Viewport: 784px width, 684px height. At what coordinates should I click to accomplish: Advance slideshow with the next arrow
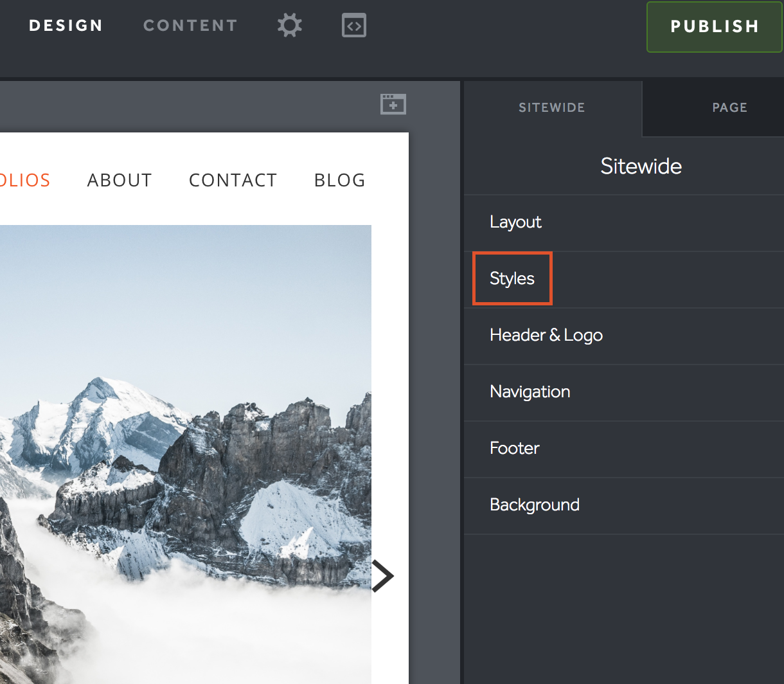pos(383,575)
